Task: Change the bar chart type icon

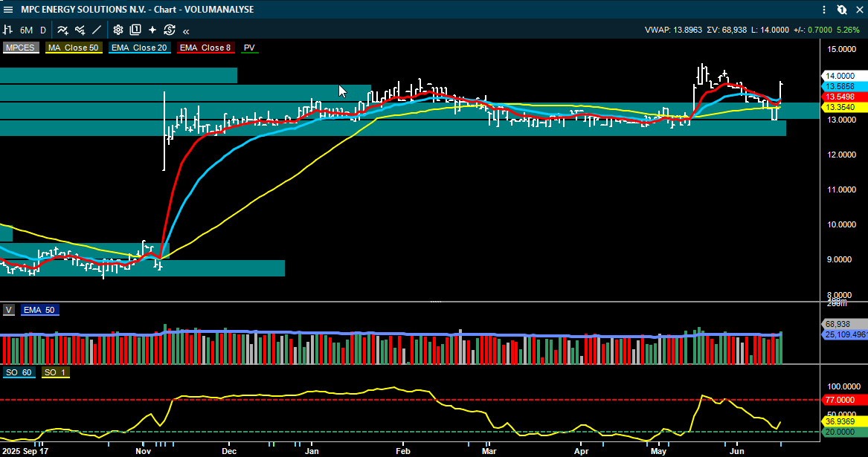Action: tap(7, 30)
